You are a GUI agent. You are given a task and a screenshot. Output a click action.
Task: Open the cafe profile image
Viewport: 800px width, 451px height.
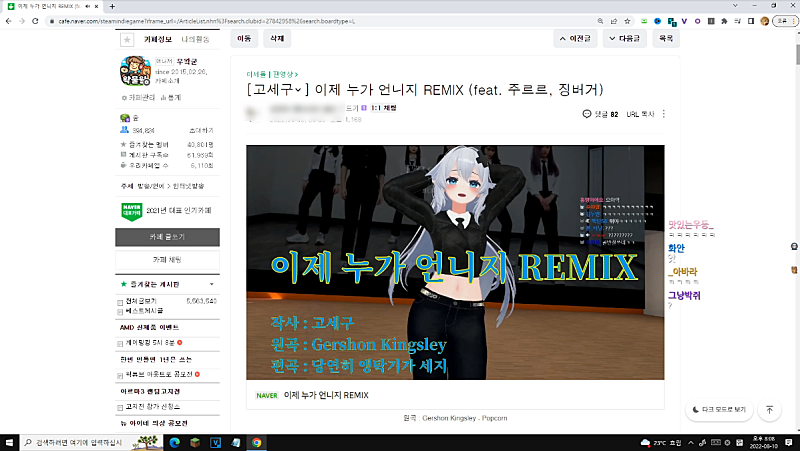(x=135, y=71)
